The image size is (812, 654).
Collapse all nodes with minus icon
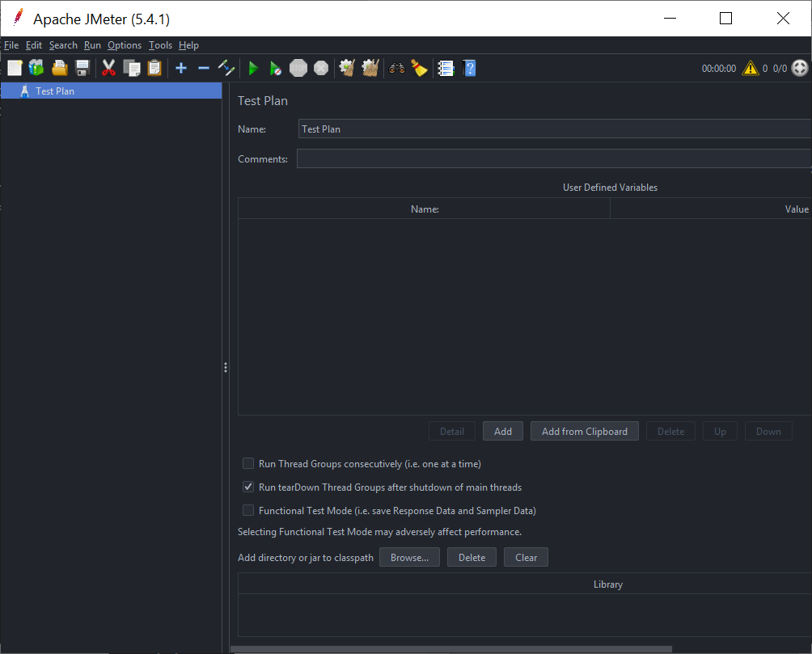(x=204, y=68)
